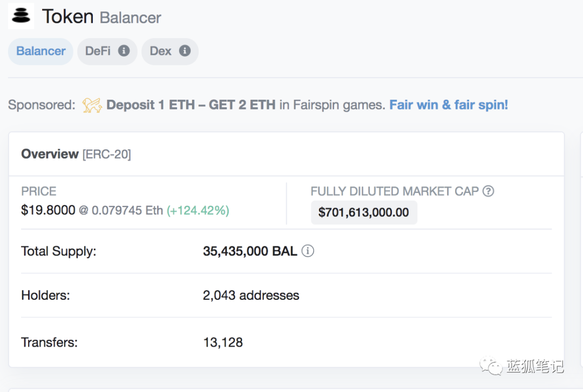The width and height of the screenshot is (583, 392).
Task: Select the Balancer tag
Action: tap(40, 51)
